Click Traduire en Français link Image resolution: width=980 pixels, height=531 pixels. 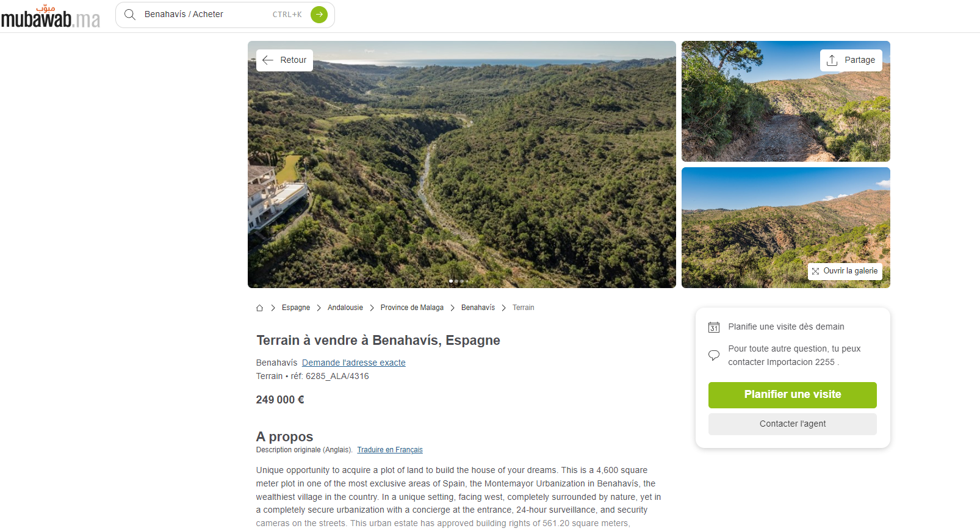click(390, 450)
